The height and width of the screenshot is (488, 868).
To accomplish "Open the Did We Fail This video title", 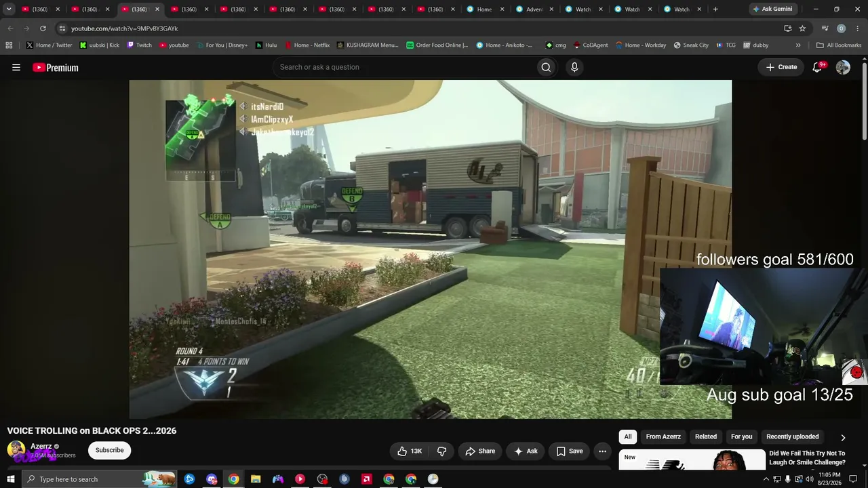I will pyautogui.click(x=807, y=457).
